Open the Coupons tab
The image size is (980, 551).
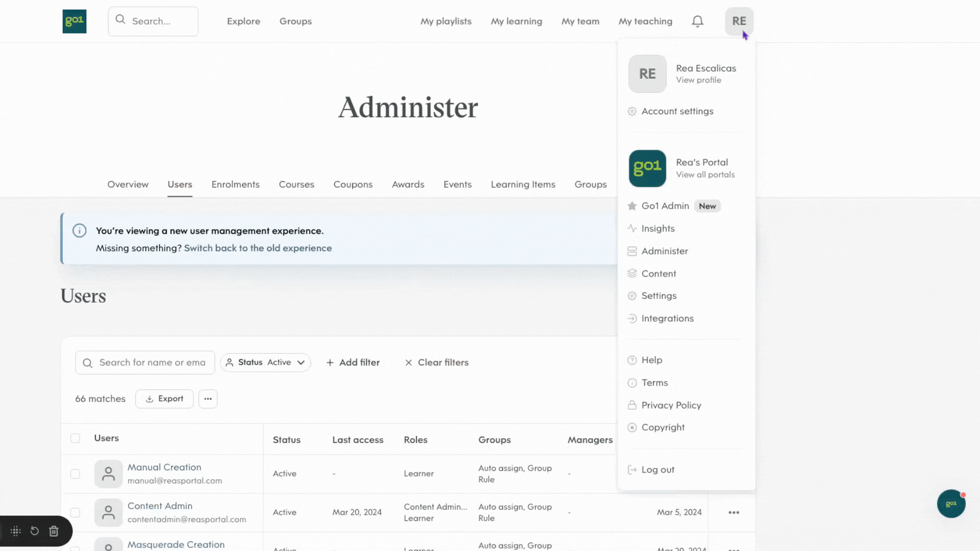353,184
